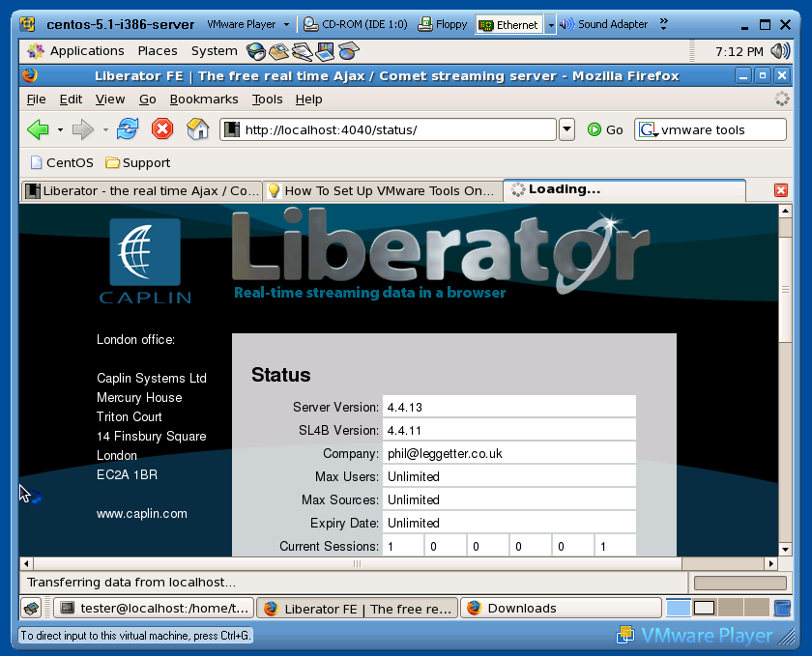This screenshot has height=656, width=812.
Task: Switch to How To Set Up VMware Tools tab
Action: (x=382, y=191)
